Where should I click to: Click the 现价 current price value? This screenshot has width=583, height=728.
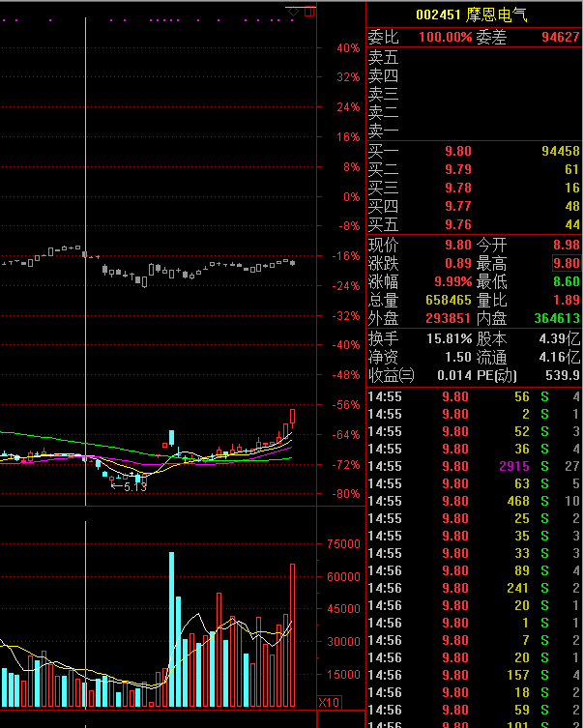pyautogui.click(x=458, y=246)
